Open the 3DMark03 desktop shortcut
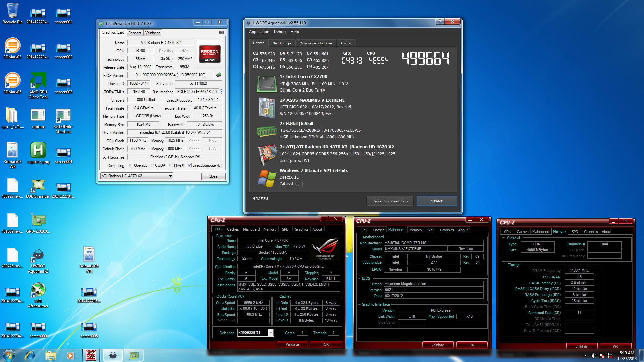This screenshot has height=362, width=644. click(12, 48)
